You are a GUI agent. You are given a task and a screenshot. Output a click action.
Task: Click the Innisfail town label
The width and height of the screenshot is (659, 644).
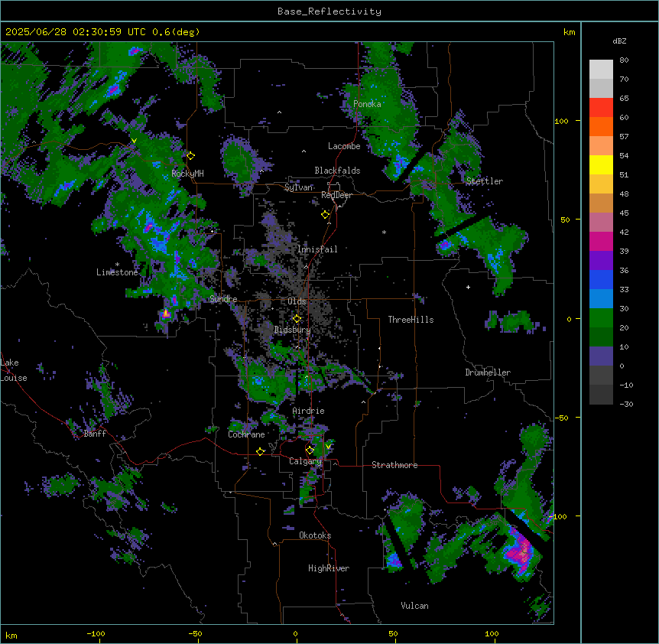(x=317, y=249)
